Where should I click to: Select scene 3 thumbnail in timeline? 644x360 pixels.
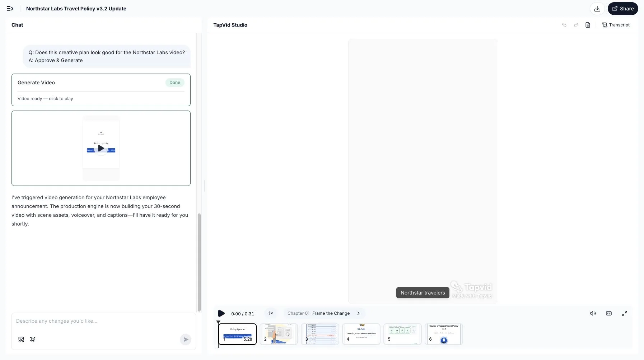click(320, 334)
